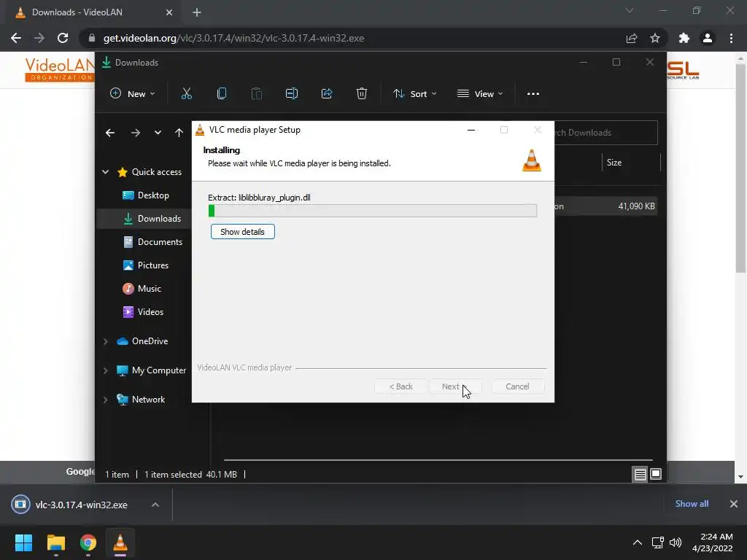747x560 pixels.
Task: Click the Chrome forward arrow
Action: click(39, 38)
